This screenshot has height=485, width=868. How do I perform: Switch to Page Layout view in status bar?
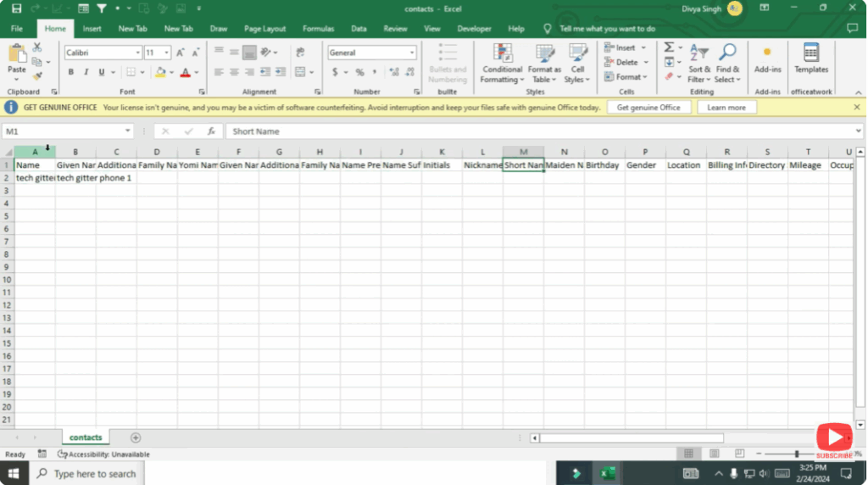coord(714,454)
